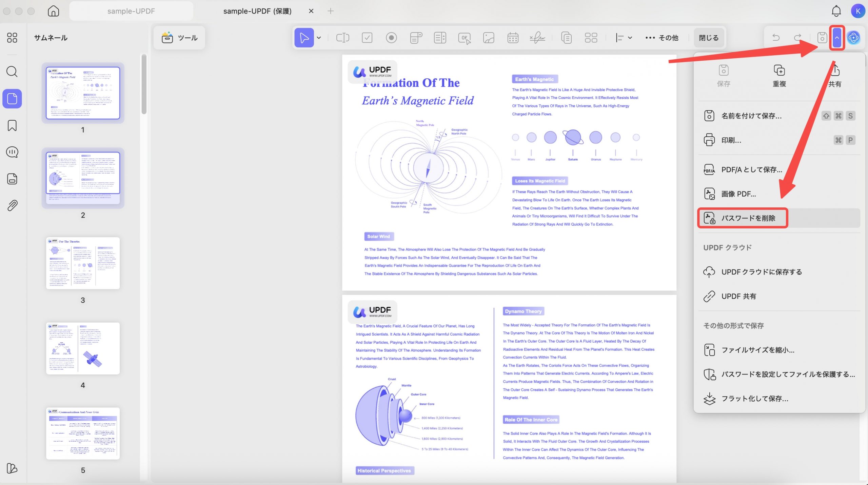This screenshot has width=868, height=485.
Task: Select the signature field tool
Action: [x=537, y=38]
